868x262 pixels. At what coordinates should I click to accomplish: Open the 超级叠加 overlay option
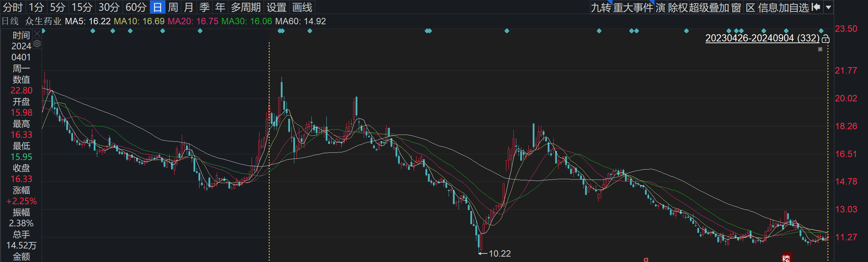(x=709, y=7)
